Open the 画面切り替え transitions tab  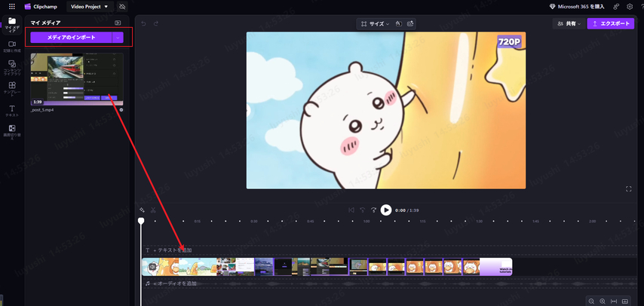pos(12,132)
